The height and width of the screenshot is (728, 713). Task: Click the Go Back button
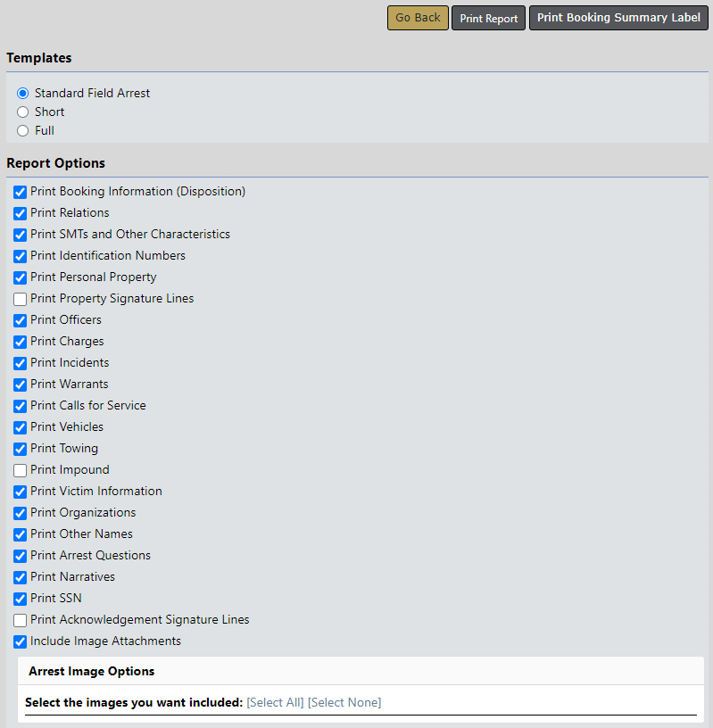click(x=418, y=18)
